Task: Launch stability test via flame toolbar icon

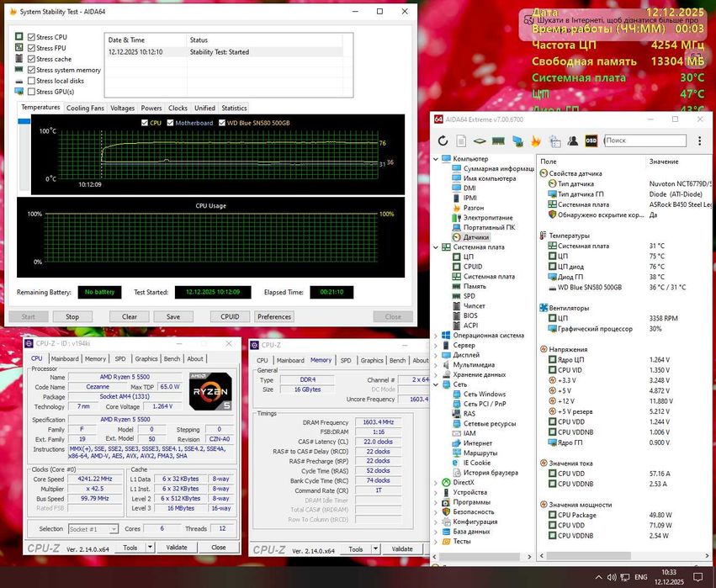Action: (536, 140)
